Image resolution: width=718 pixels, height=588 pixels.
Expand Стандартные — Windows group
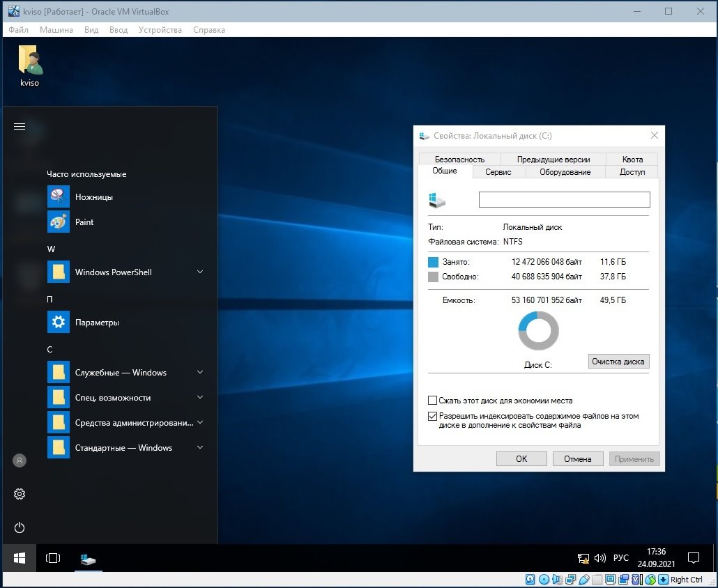coord(200,447)
